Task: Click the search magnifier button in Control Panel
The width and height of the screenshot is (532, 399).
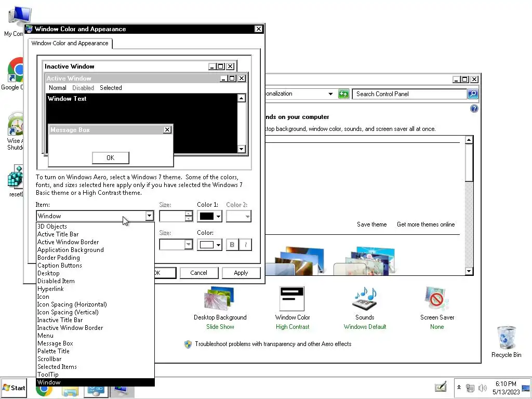Action: (x=473, y=94)
